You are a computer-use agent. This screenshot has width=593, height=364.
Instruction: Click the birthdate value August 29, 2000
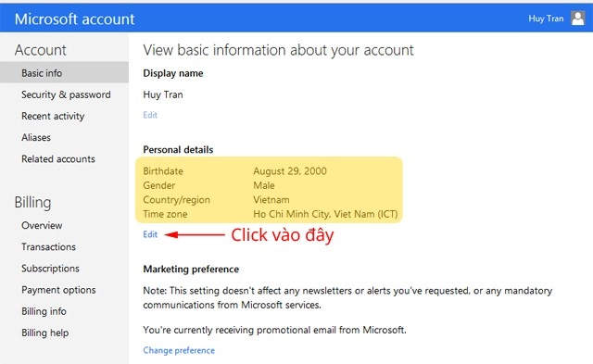pos(290,171)
